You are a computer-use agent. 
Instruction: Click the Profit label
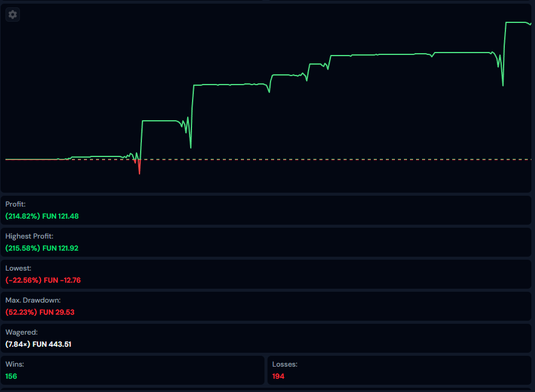pyautogui.click(x=16, y=204)
